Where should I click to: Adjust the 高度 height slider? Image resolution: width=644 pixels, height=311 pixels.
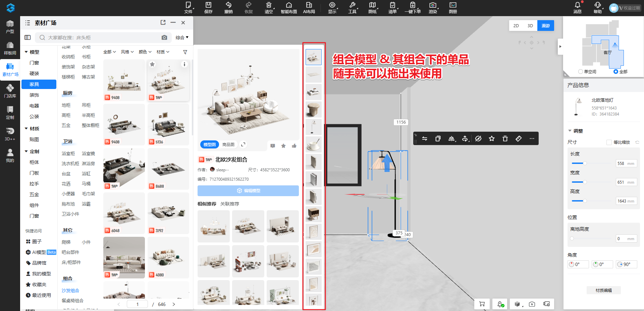point(585,201)
